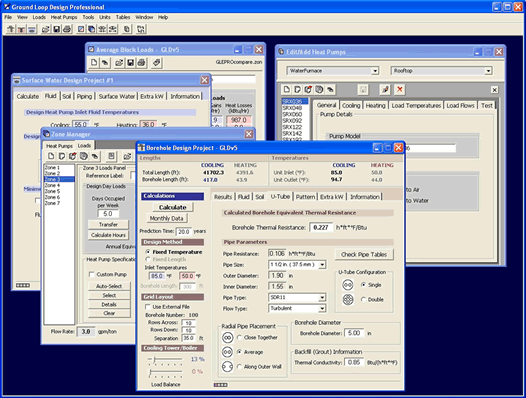Click the open folder icon in Zone Manager toolbar

(127, 156)
